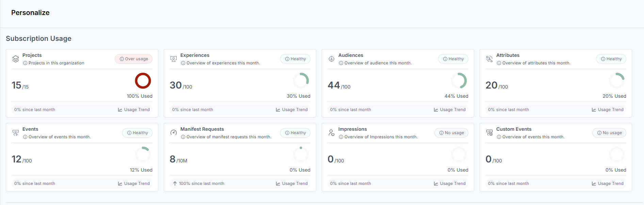
Task: Click info icon beside 'Overview of Impressions this month'
Action: (x=341, y=137)
